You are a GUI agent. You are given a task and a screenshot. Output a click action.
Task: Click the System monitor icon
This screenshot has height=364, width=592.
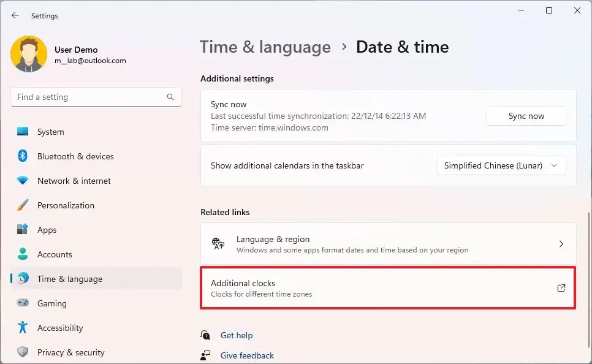tap(23, 131)
